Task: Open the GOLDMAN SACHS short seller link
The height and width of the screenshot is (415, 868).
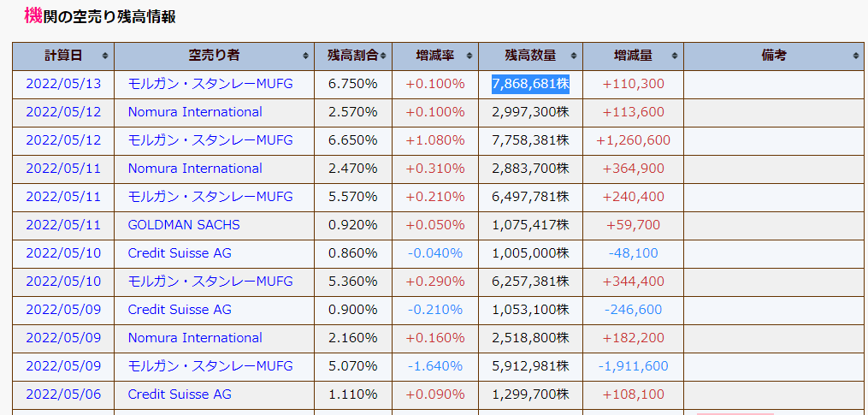Action: click(184, 225)
